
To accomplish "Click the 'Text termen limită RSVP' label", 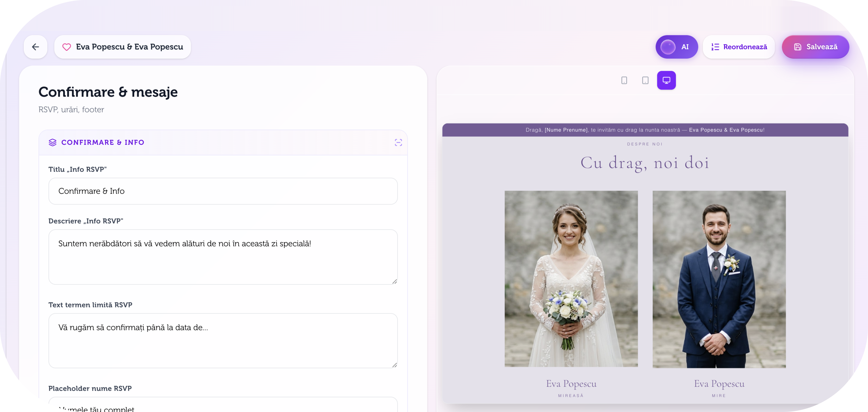I will (x=90, y=305).
